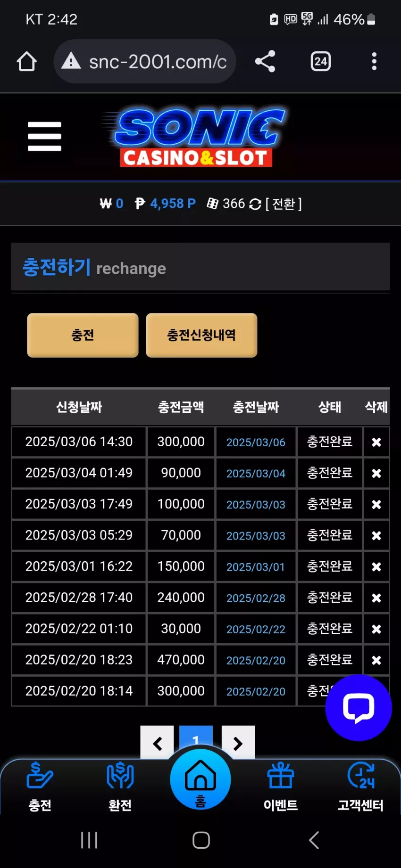
Task: Go to next page arrow in pagination
Action: pyautogui.click(x=238, y=743)
